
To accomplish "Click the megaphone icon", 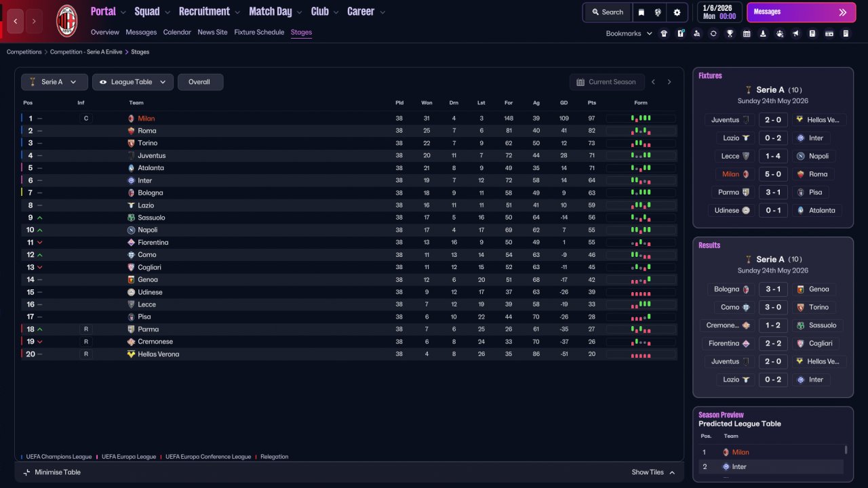I will [x=796, y=33].
